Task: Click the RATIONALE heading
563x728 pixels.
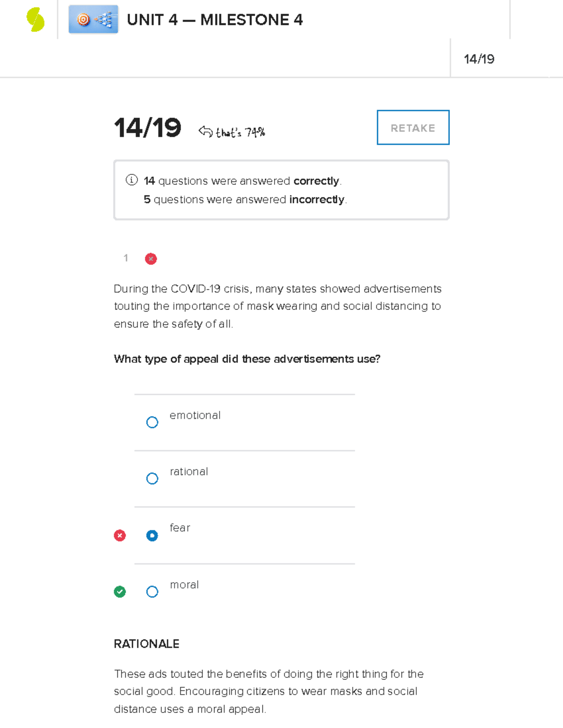Action: (x=146, y=644)
